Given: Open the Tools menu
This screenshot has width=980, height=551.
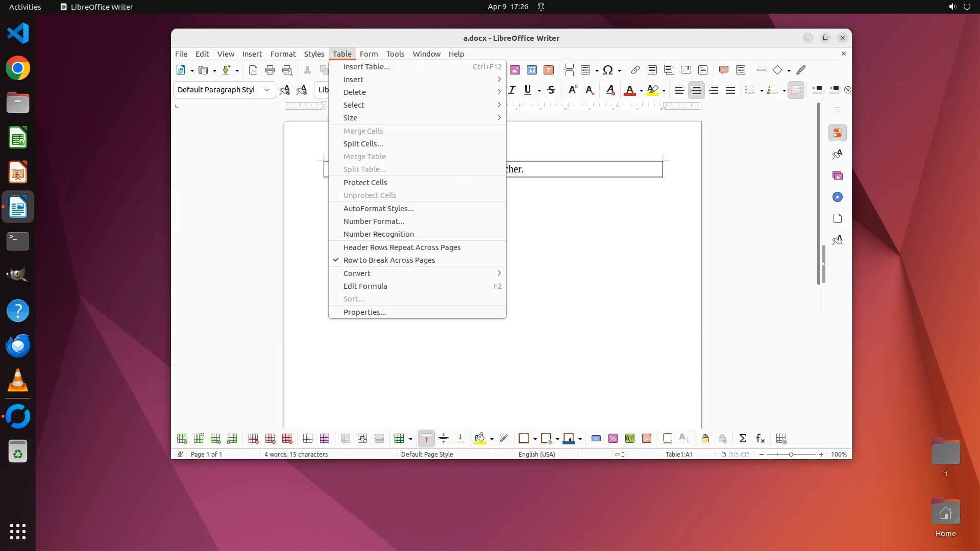Looking at the screenshot, I should tap(395, 54).
